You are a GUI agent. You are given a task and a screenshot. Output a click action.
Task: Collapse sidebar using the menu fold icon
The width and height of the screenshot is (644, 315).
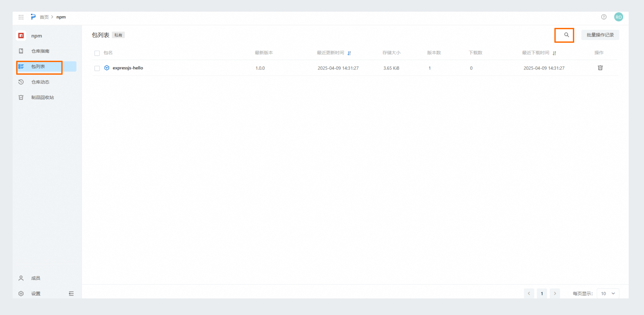pyautogui.click(x=71, y=294)
